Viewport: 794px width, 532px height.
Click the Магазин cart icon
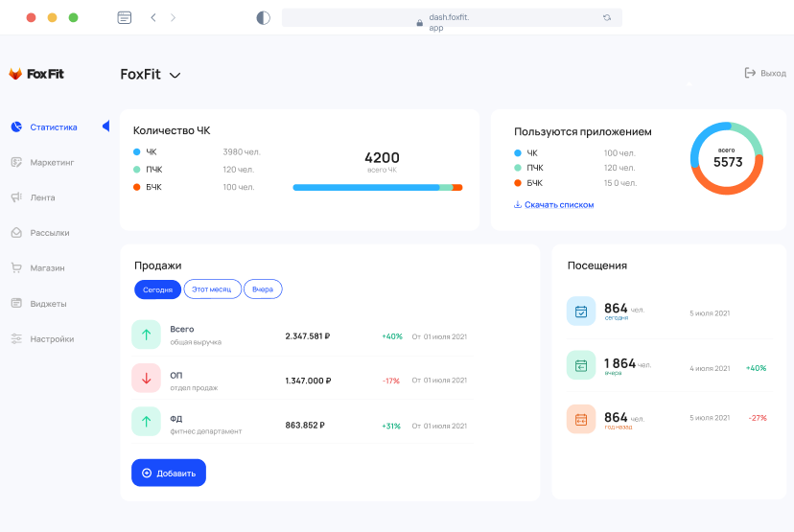coord(16,267)
